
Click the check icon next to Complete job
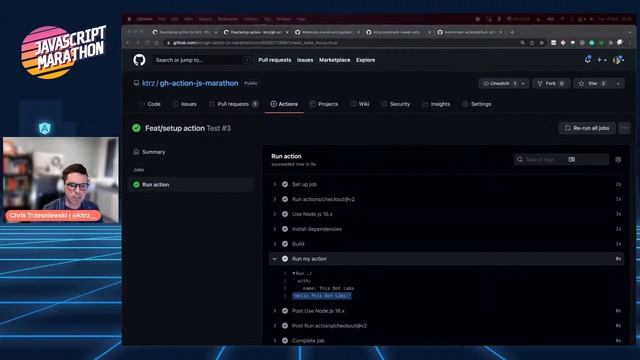pos(285,340)
